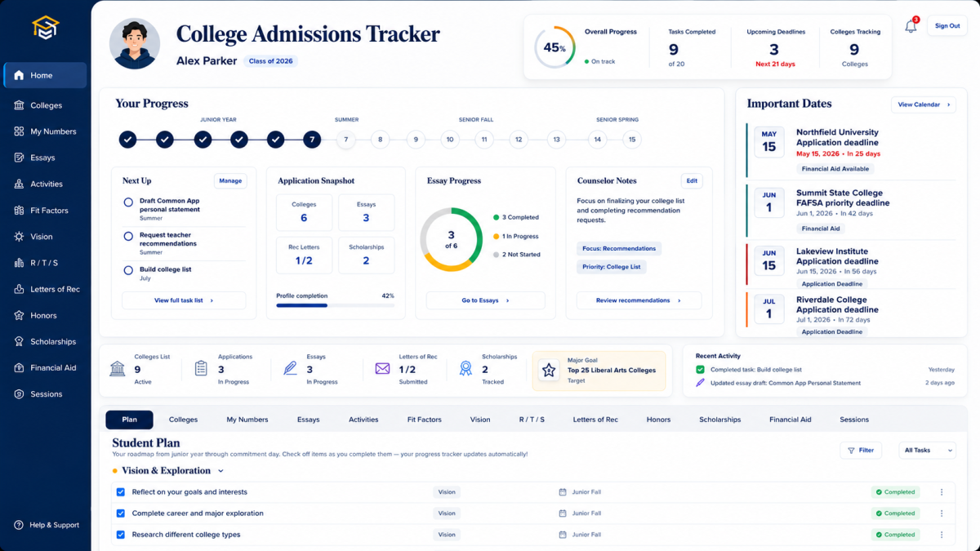Click Review recommendations button

coord(639,300)
